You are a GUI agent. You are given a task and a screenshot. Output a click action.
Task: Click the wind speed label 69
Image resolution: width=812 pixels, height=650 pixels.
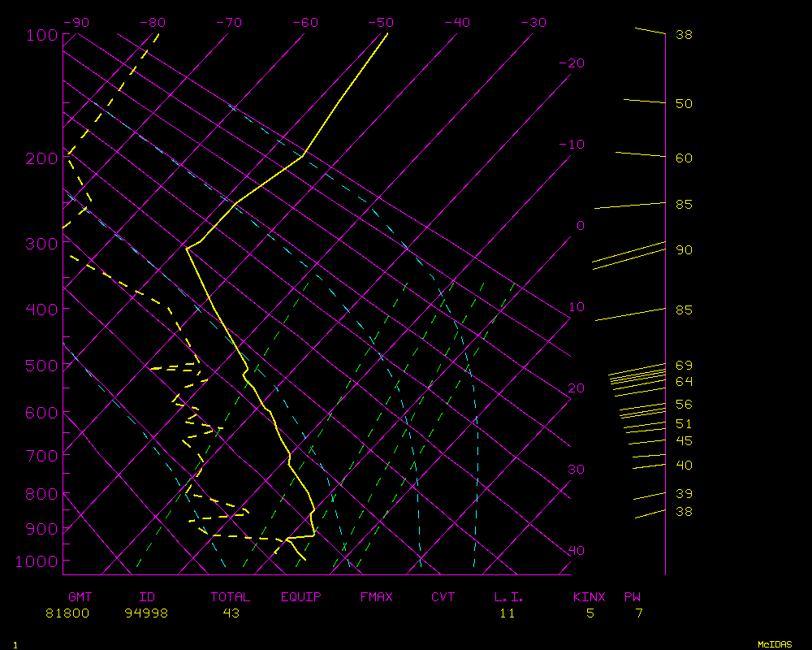click(x=684, y=366)
